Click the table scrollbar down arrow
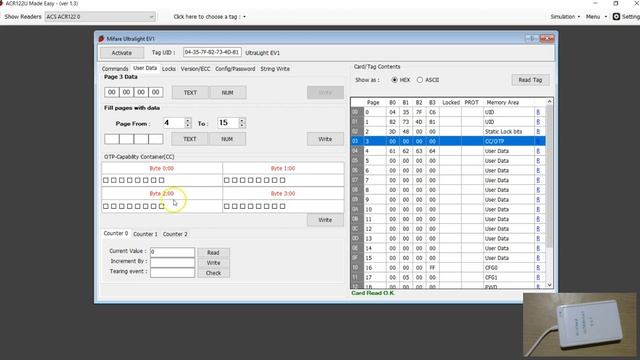Screen dimensions: 640x360 (x=549, y=285)
